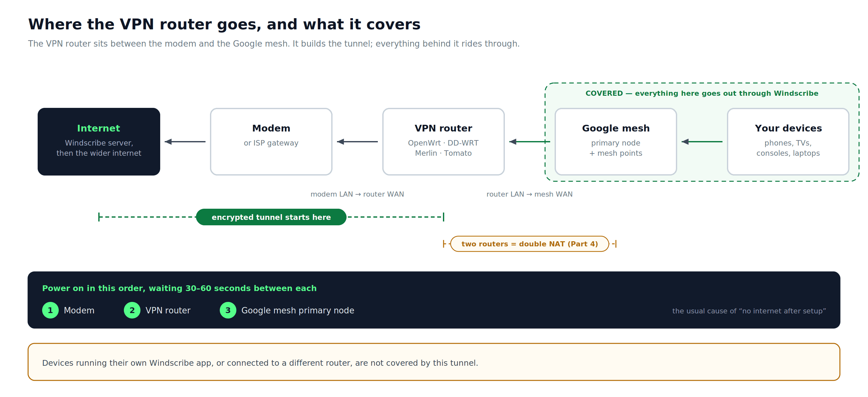Click 'consoles, laptops' text
The image size is (868, 397).
coord(788,153)
